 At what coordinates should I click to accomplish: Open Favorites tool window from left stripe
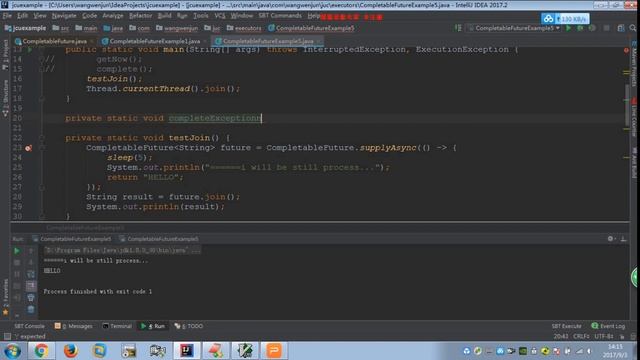coord(5,297)
